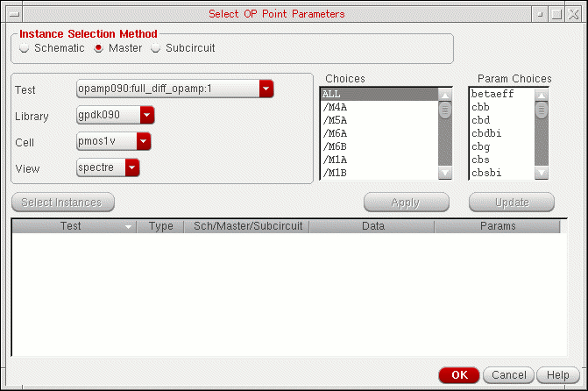The image size is (588, 391).
Task: Click the Apply button
Action: 406,203
